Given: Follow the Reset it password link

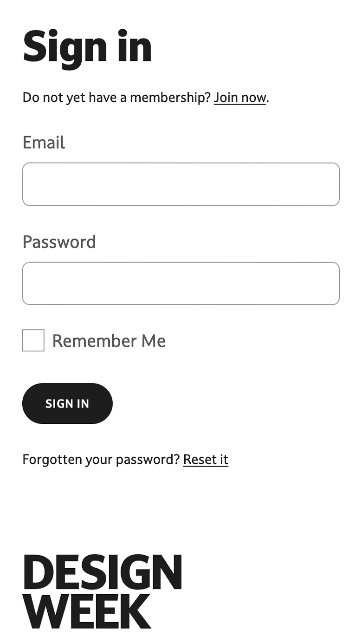Looking at the screenshot, I should click(x=206, y=460).
